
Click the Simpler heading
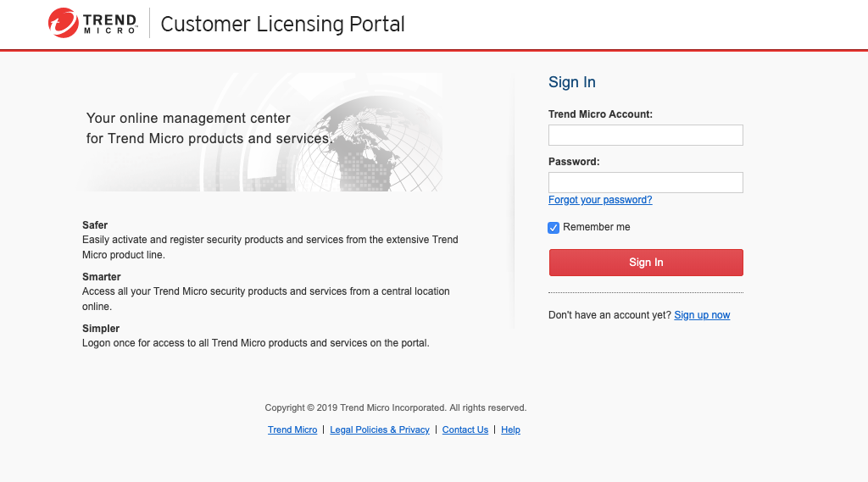pyautogui.click(x=101, y=328)
